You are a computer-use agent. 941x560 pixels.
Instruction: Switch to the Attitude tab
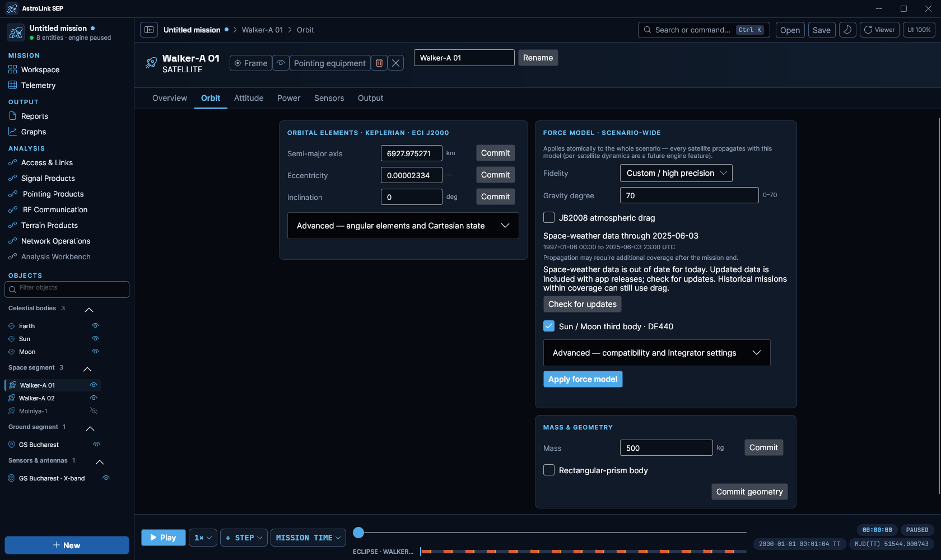coord(249,98)
